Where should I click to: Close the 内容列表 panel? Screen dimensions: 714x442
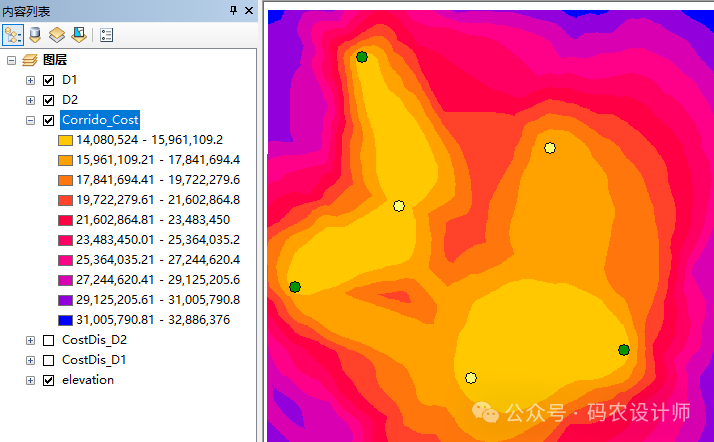tap(250, 10)
